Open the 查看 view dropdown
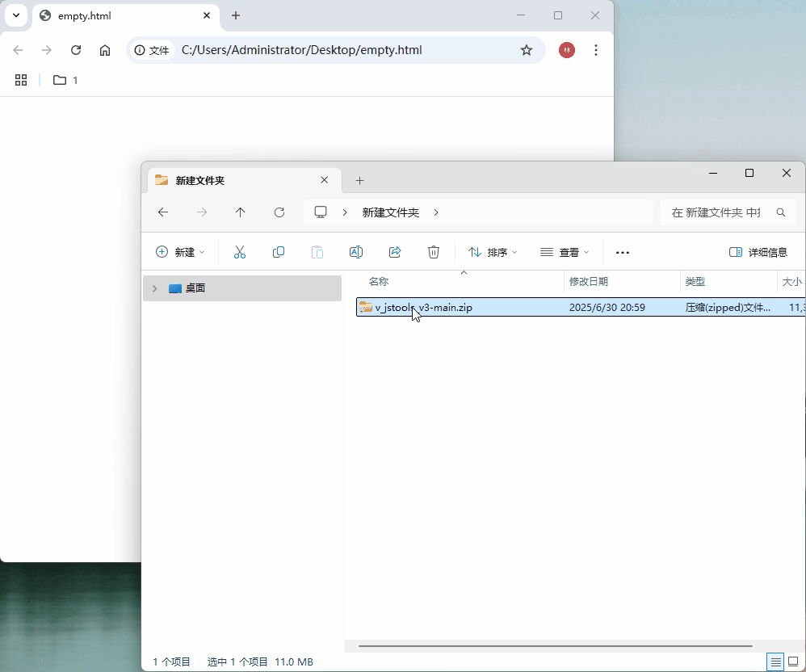 [x=565, y=252]
